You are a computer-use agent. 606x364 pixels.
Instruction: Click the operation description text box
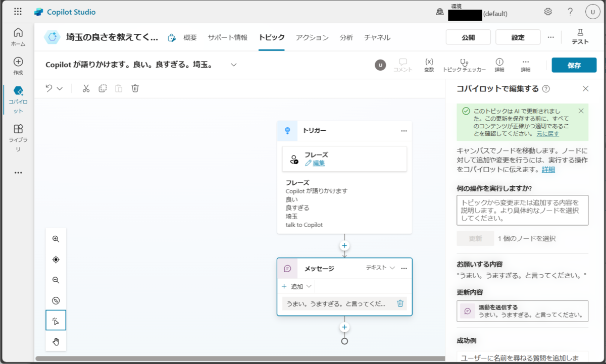point(522,210)
